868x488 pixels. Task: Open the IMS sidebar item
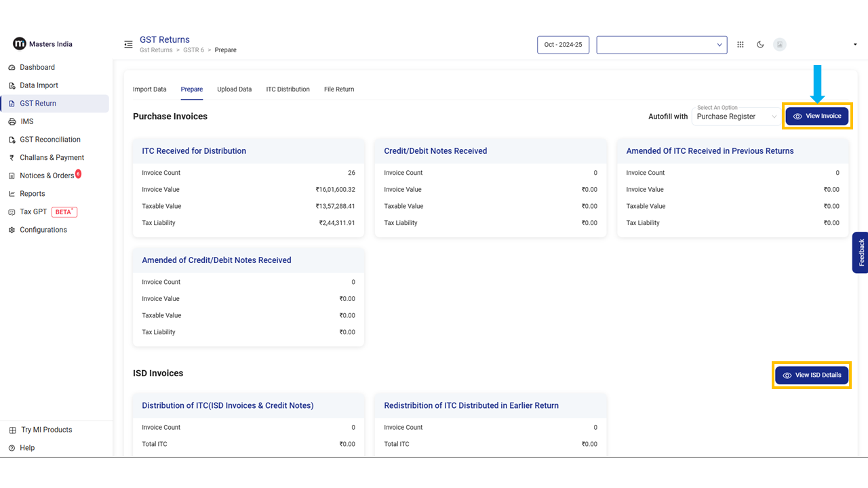(26, 121)
